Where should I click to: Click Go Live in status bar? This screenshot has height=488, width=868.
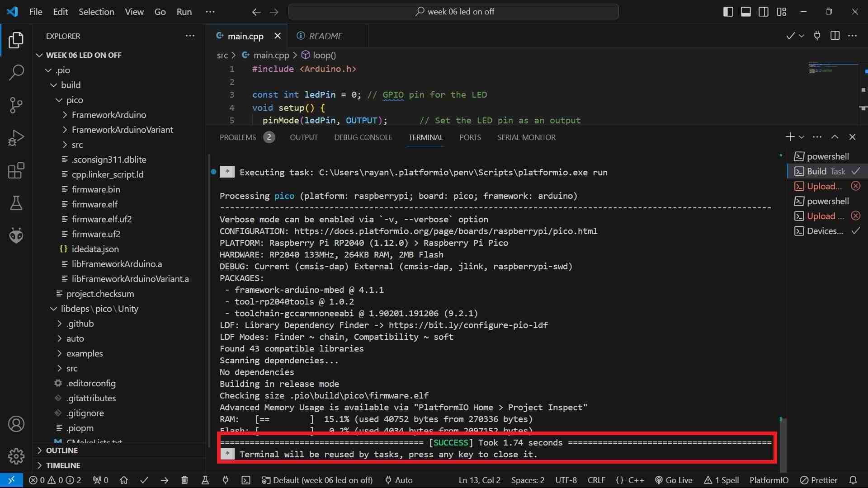(674, 480)
